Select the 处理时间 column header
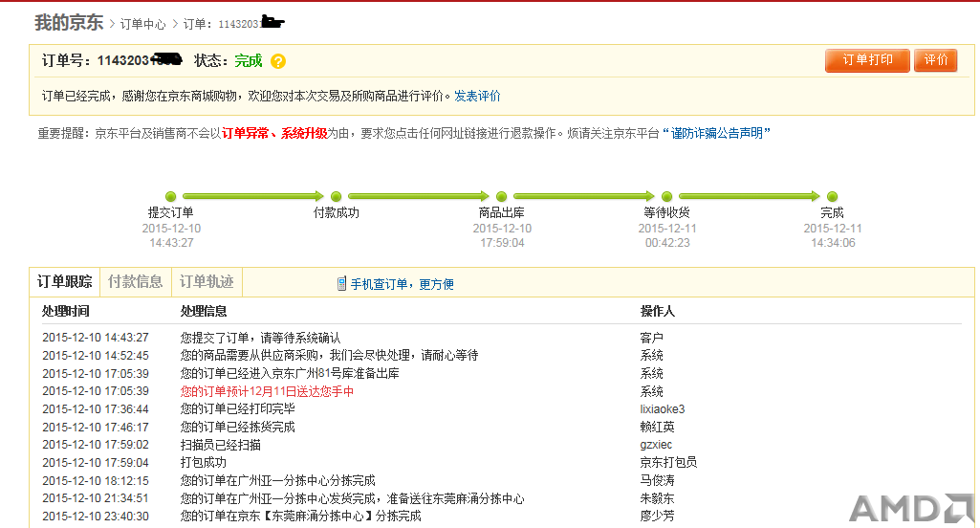The width and height of the screenshot is (980, 528). coord(66,311)
